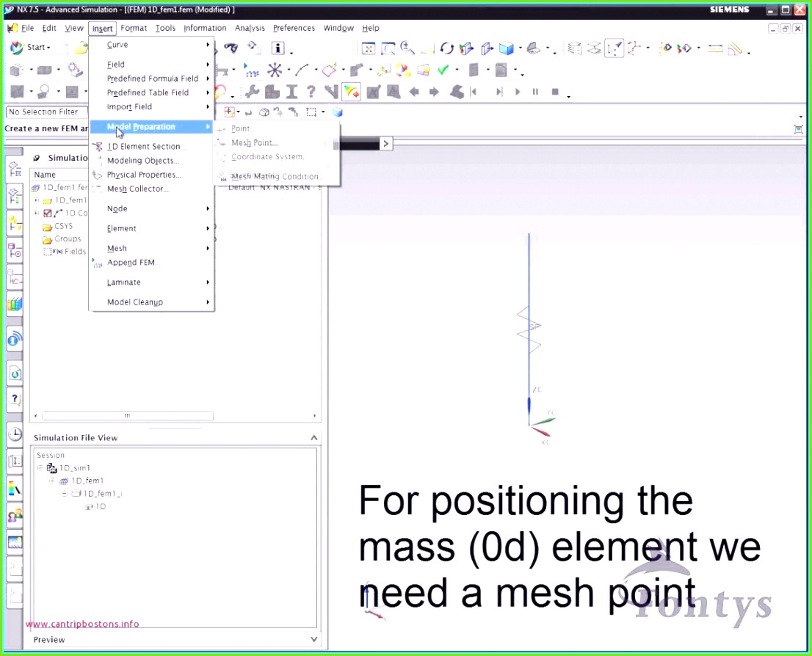Open the Analysis menu

pyautogui.click(x=250, y=28)
